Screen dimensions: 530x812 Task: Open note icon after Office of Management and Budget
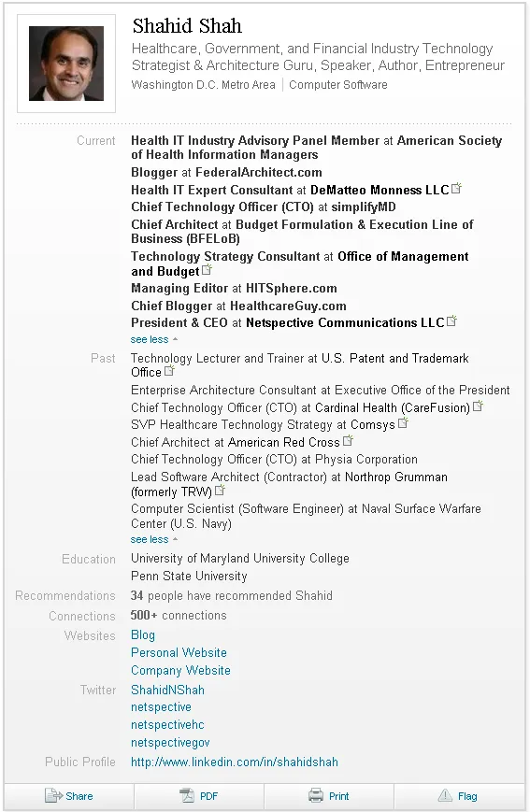pyautogui.click(x=207, y=270)
